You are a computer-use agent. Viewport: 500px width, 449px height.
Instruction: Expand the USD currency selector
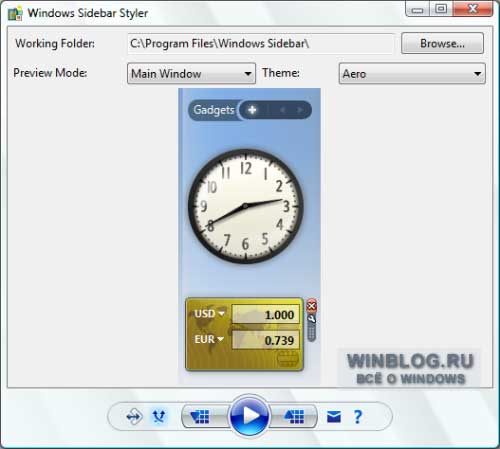[209, 314]
